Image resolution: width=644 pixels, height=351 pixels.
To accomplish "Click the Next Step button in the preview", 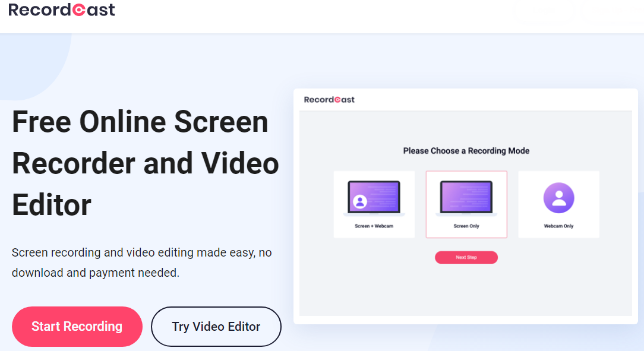I will pos(466,257).
